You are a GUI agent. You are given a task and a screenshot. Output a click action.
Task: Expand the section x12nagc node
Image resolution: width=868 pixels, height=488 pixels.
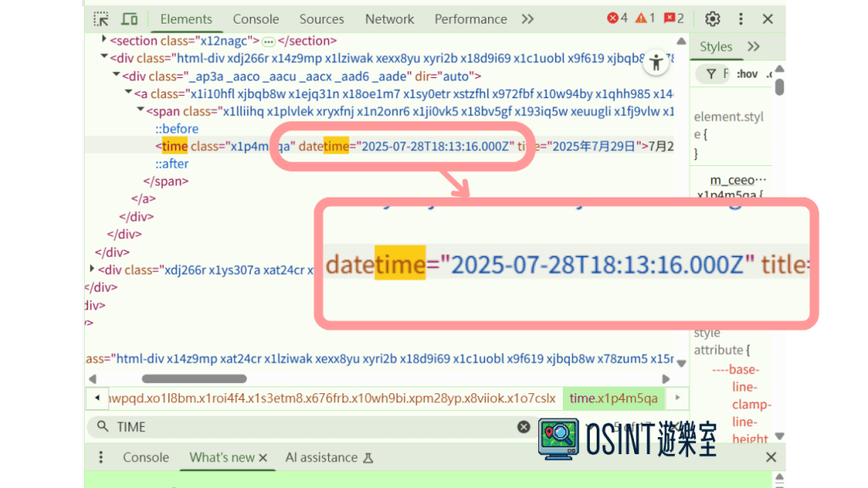104,40
